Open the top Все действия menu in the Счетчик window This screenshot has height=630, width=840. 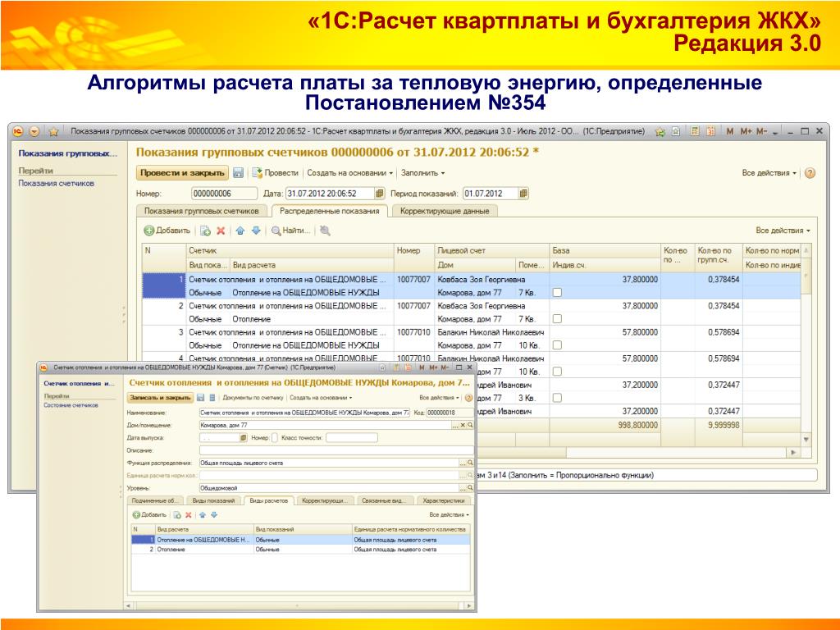click(439, 398)
